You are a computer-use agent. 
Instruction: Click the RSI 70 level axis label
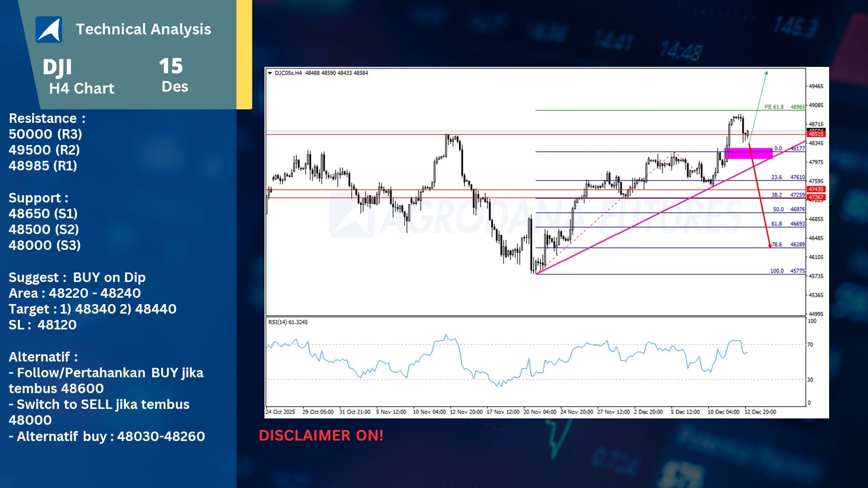click(x=810, y=345)
